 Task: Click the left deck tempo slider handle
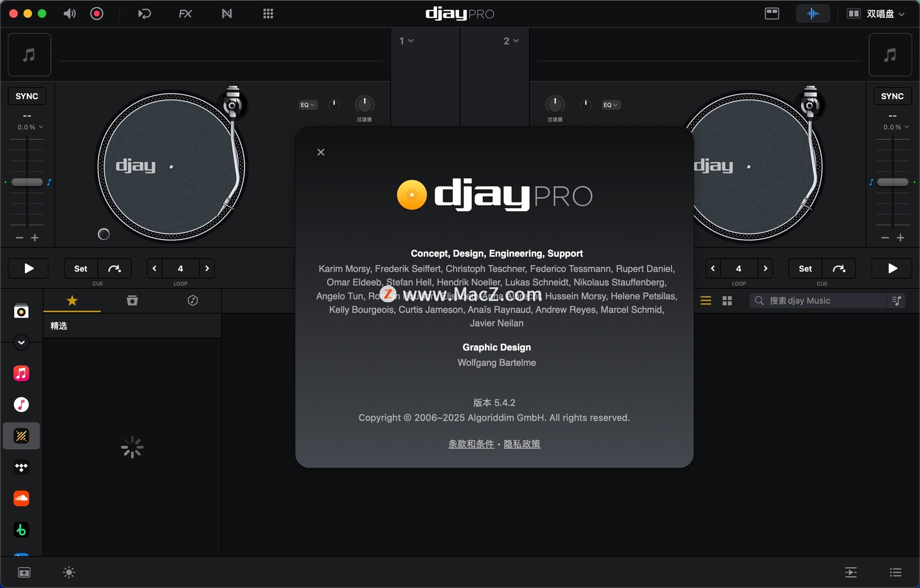pyautogui.click(x=27, y=182)
